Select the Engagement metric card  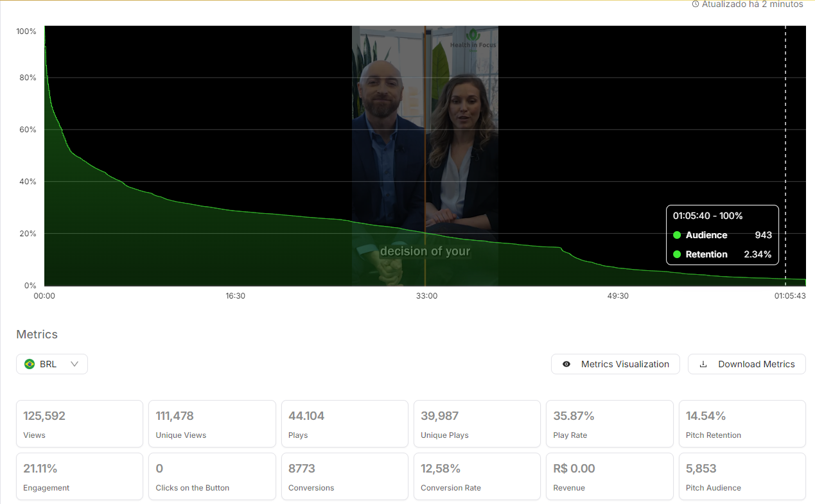(x=80, y=476)
